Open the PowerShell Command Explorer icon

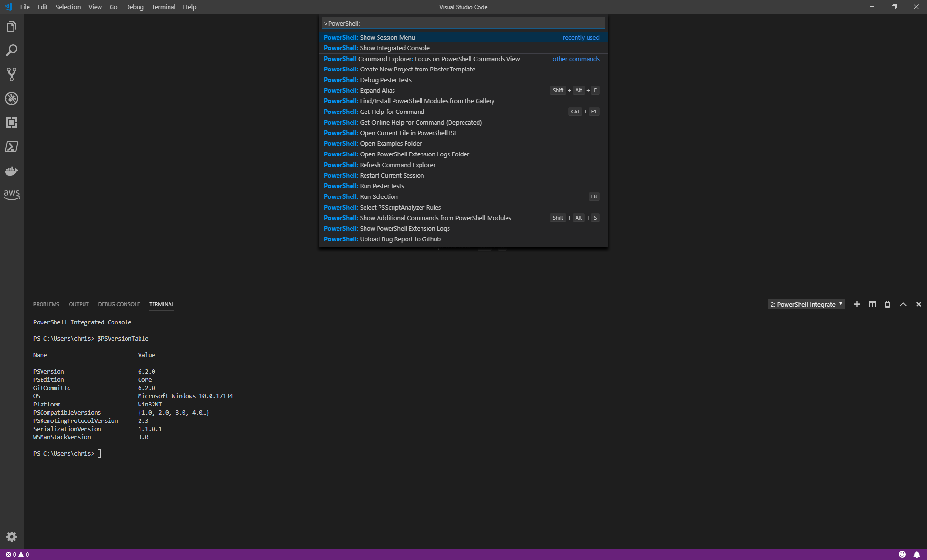point(12,147)
